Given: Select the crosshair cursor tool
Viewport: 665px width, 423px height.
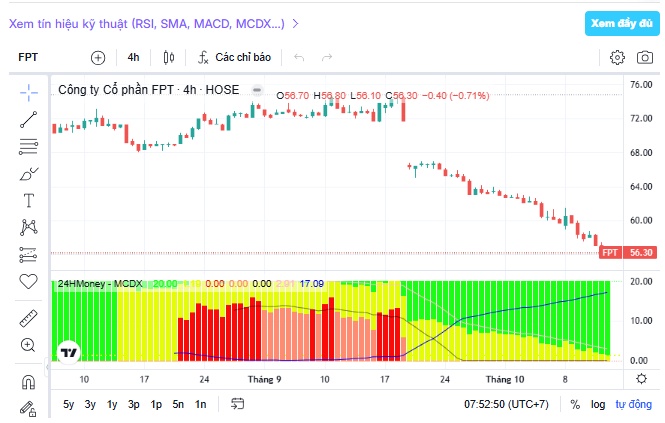Looking at the screenshot, I should tap(28, 93).
